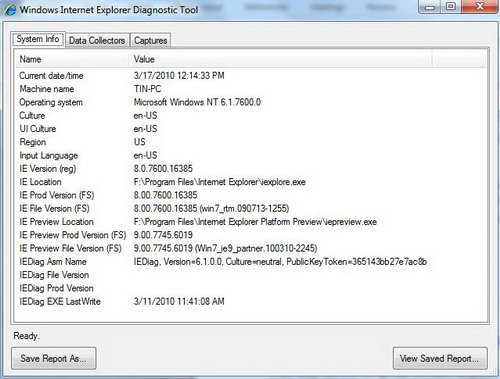Click the iepreview.exe path value

click(x=255, y=222)
